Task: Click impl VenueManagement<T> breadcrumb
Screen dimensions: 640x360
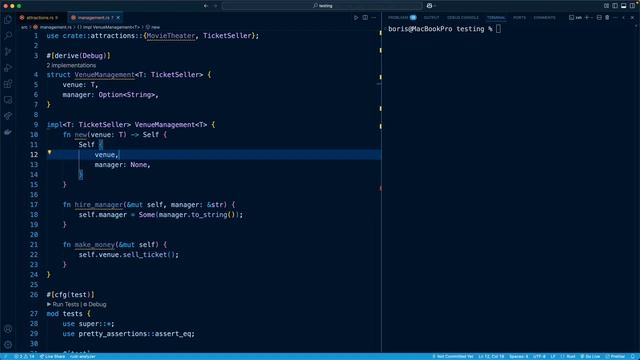Action: point(109,27)
